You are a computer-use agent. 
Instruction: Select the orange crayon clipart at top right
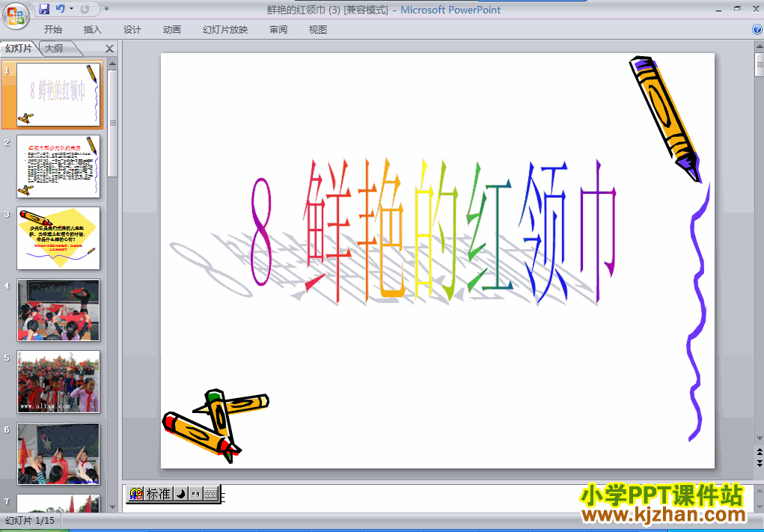click(665, 120)
